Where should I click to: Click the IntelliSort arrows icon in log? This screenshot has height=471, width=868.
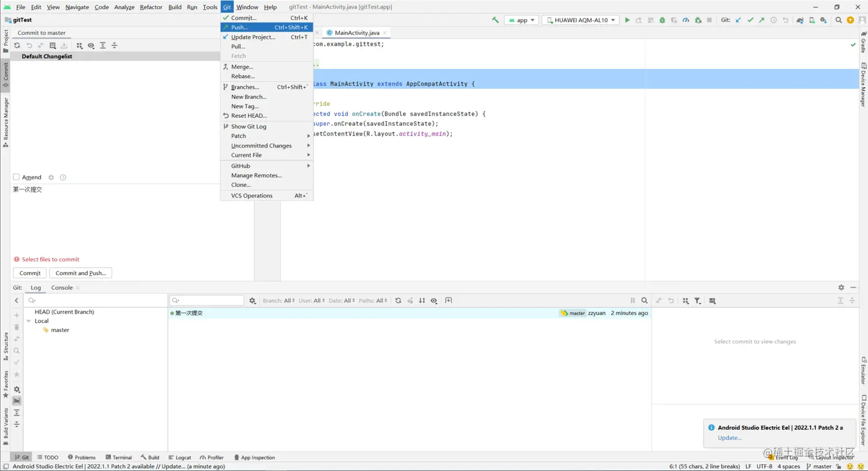pos(422,300)
